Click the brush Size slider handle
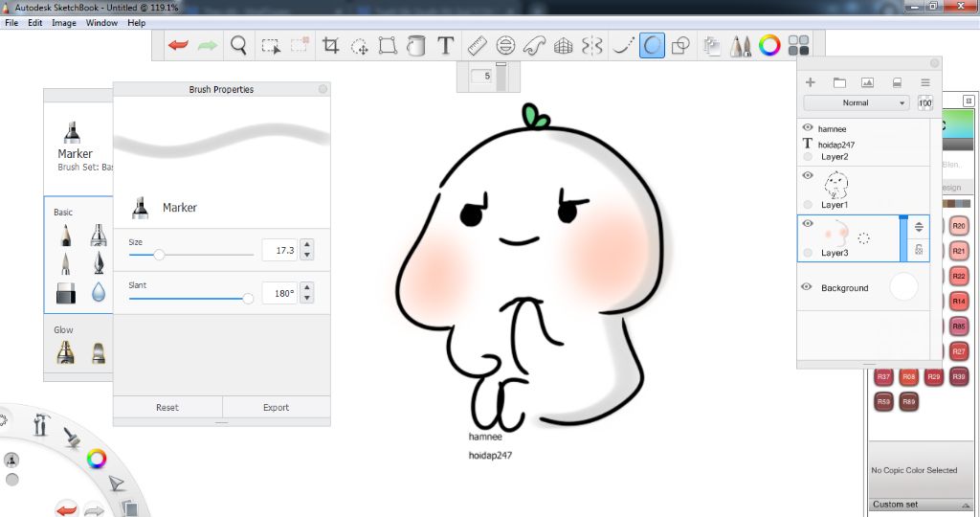The width and height of the screenshot is (980, 517). pos(160,255)
